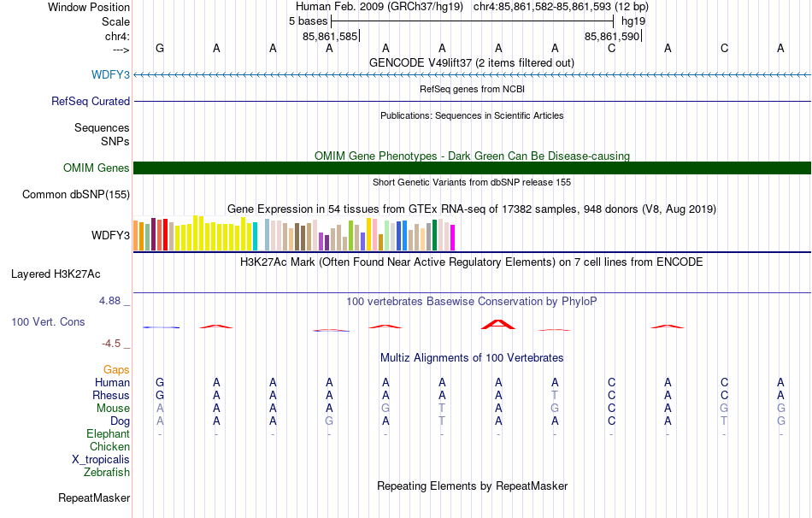The height and width of the screenshot is (518, 812).
Task: Click the WDFY3 GENCODE gene label
Action: pos(110,74)
